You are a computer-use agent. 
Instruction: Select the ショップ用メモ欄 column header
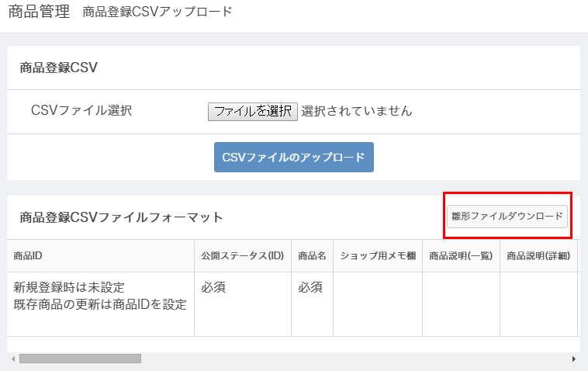coord(378,256)
